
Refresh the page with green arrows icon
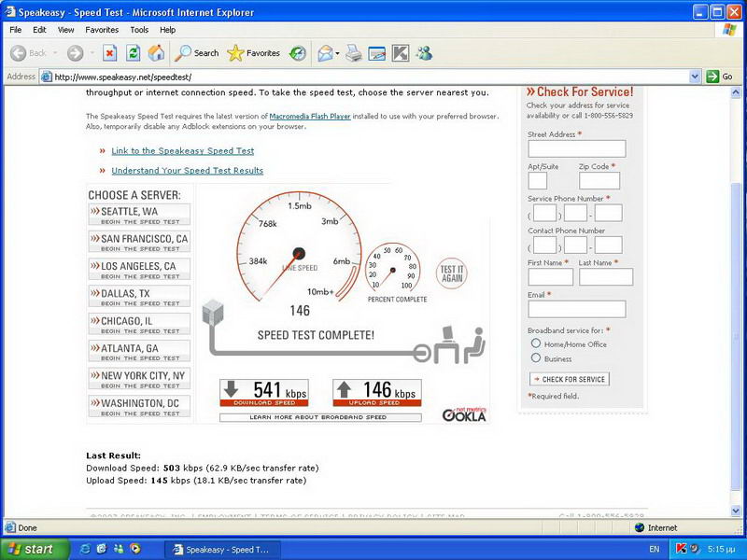coord(133,53)
